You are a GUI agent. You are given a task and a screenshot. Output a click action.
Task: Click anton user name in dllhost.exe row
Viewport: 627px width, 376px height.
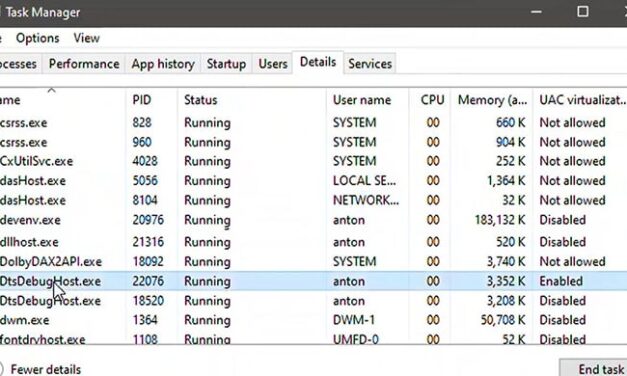(x=349, y=242)
